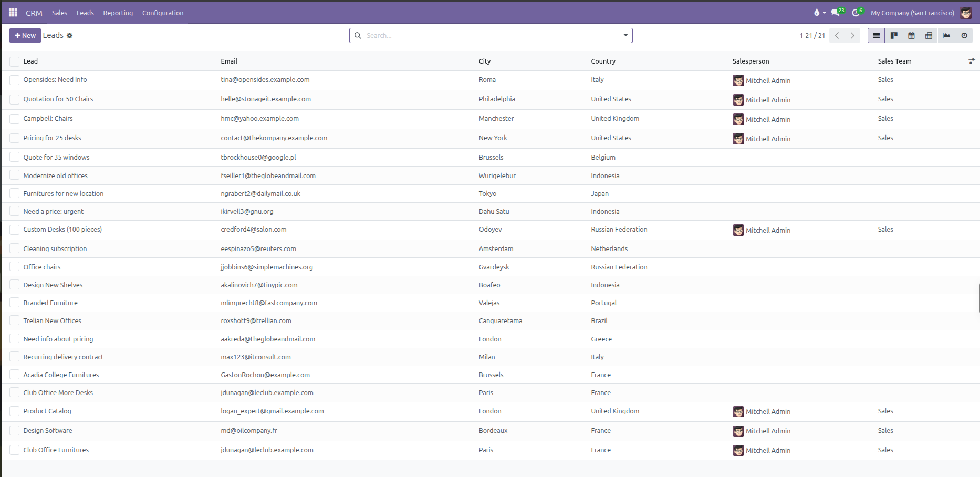Check the Quotation for 50 Chairs row

(15, 99)
